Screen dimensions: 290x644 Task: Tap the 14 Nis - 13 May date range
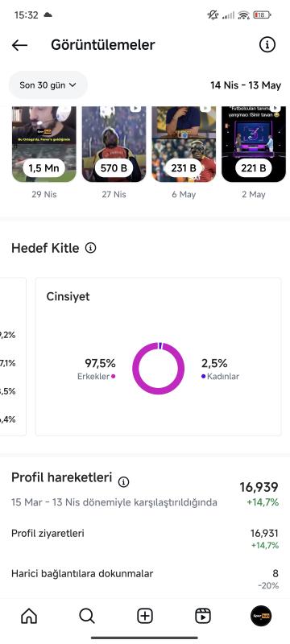click(x=246, y=85)
